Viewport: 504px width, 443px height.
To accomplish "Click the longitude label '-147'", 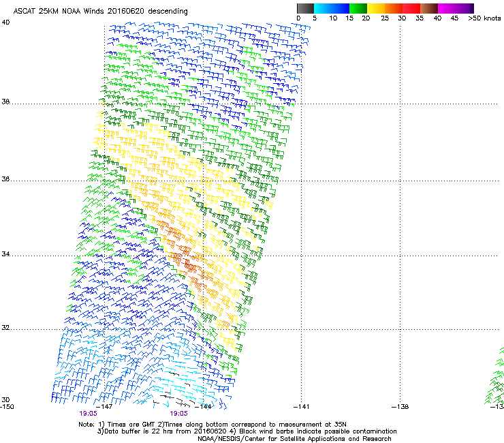I will [x=104, y=407].
